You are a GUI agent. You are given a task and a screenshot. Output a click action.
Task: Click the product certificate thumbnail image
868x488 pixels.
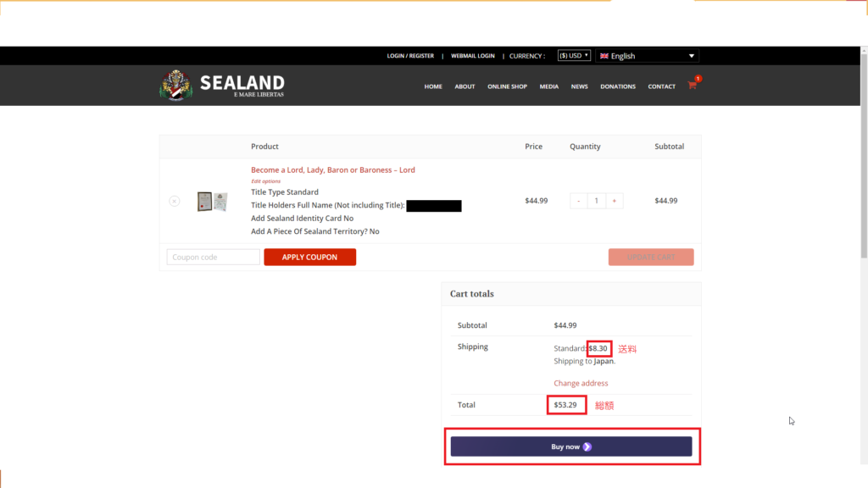(213, 202)
